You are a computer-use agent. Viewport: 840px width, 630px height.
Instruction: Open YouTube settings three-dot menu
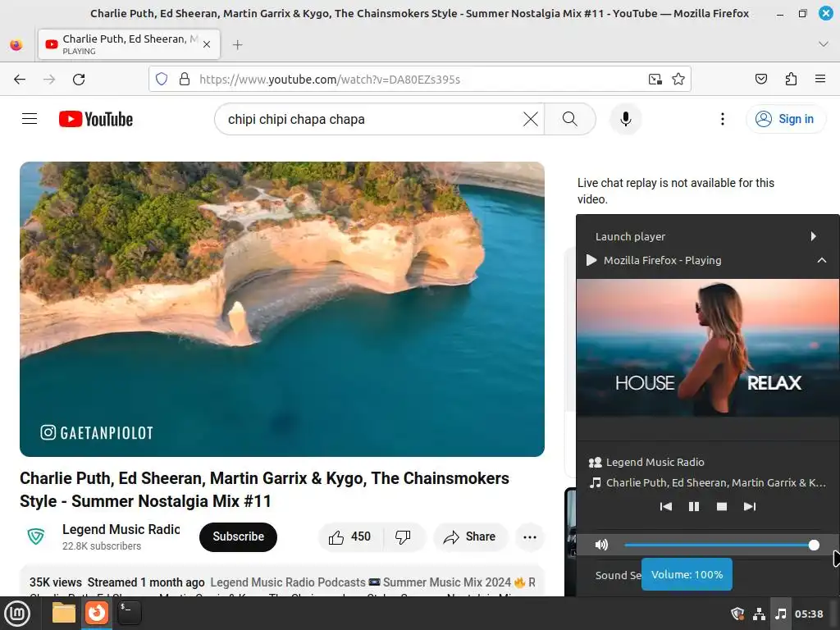point(722,119)
